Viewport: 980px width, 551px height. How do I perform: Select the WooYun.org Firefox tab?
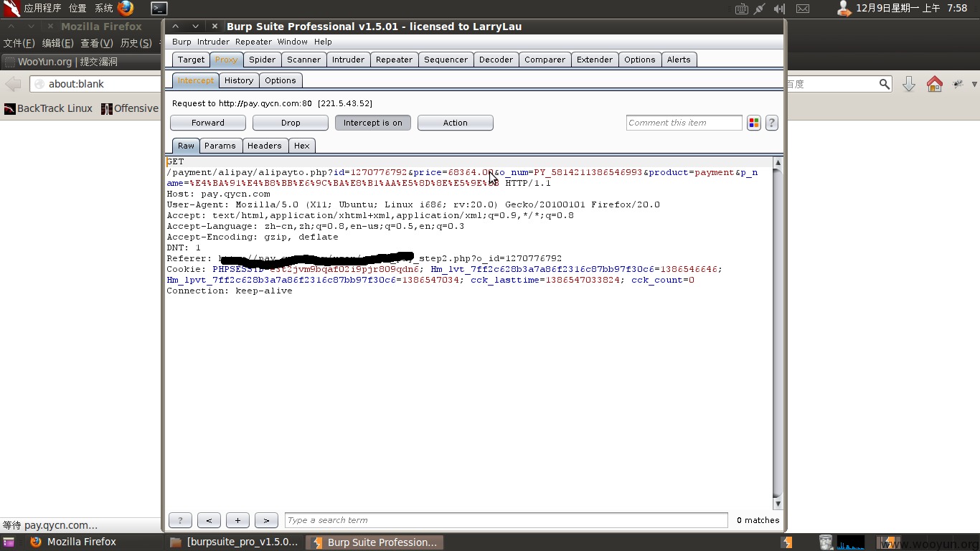(81, 62)
